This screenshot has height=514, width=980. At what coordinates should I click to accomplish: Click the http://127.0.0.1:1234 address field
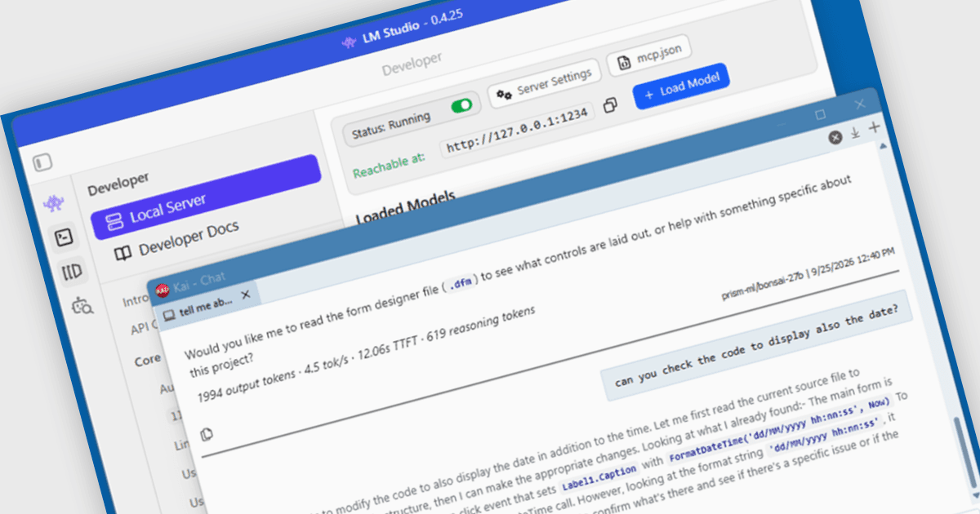pyautogui.click(x=517, y=129)
